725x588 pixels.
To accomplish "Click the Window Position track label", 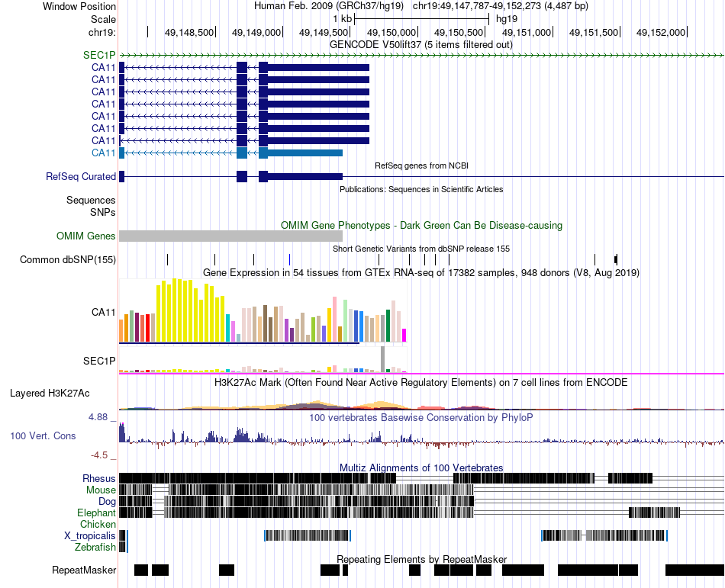I will click(x=79, y=6).
